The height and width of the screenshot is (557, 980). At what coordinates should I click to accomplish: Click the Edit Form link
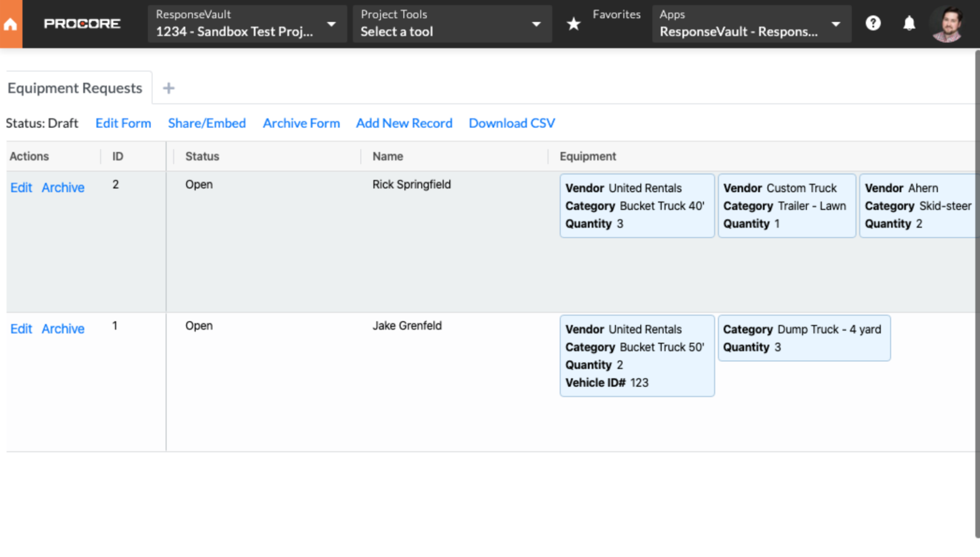[x=123, y=123]
